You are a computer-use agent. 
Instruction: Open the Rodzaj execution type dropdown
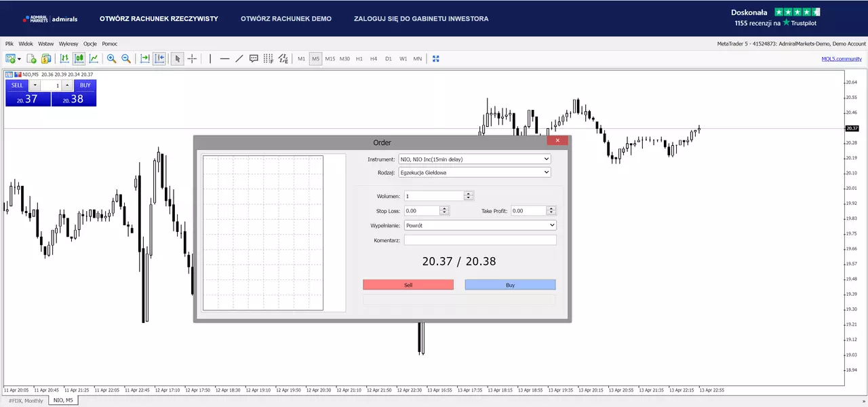click(475, 172)
